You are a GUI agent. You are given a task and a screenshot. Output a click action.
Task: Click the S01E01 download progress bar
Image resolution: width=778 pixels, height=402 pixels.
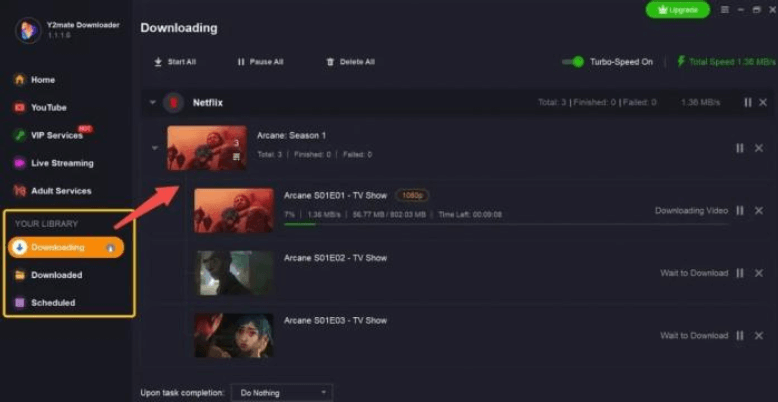[x=506, y=224]
